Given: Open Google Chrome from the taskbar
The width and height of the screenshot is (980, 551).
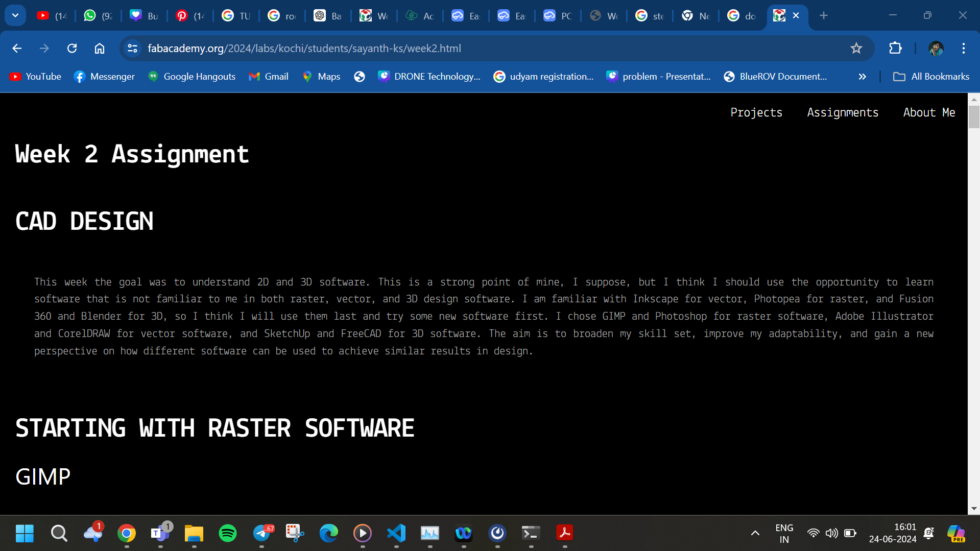Looking at the screenshot, I should coord(127,533).
